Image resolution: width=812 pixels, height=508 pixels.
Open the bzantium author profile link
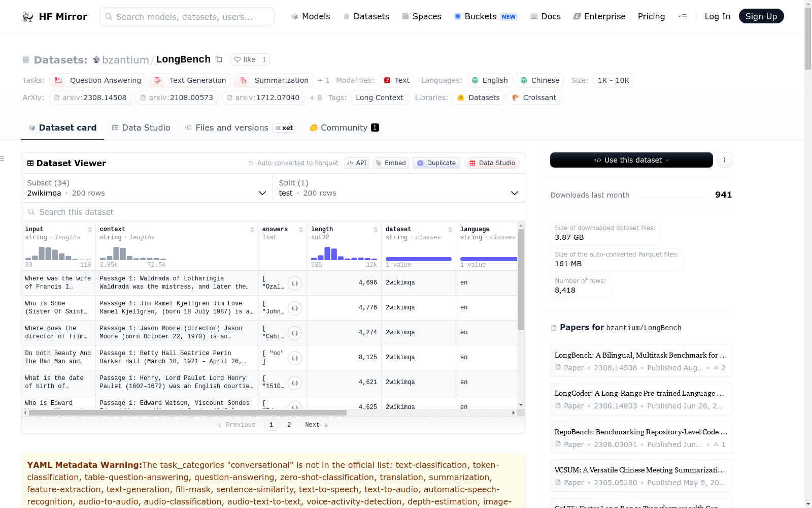pyautogui.click(x=125, y=60)
